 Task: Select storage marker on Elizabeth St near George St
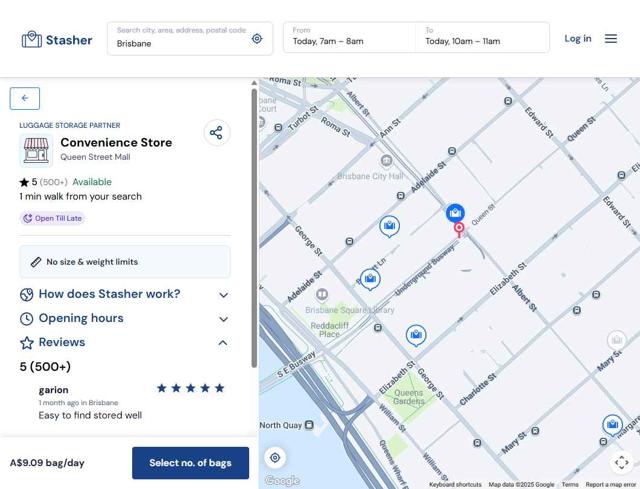pos(416,336)
